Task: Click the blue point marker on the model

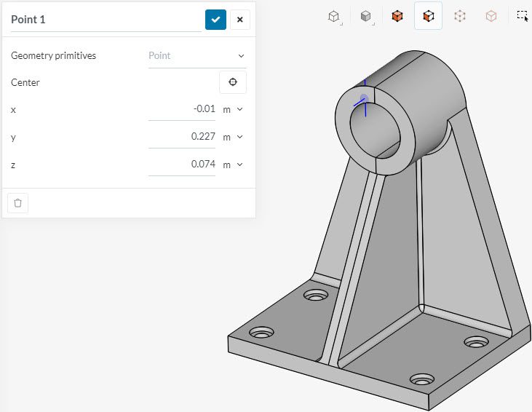Action: 365,100
